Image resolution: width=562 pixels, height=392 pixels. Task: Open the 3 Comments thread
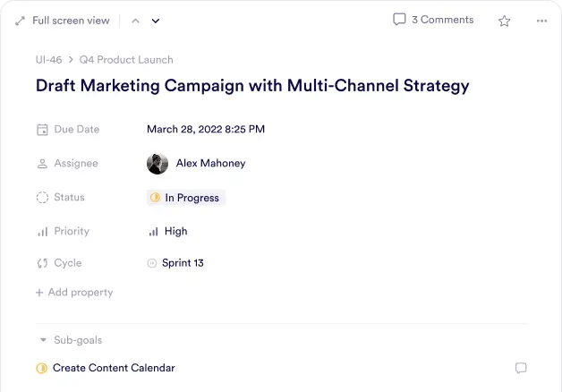433,20
